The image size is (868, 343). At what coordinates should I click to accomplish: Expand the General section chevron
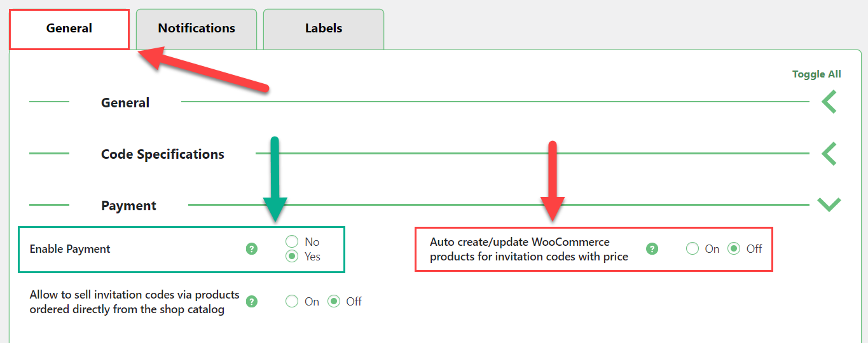tap(829, 102)
